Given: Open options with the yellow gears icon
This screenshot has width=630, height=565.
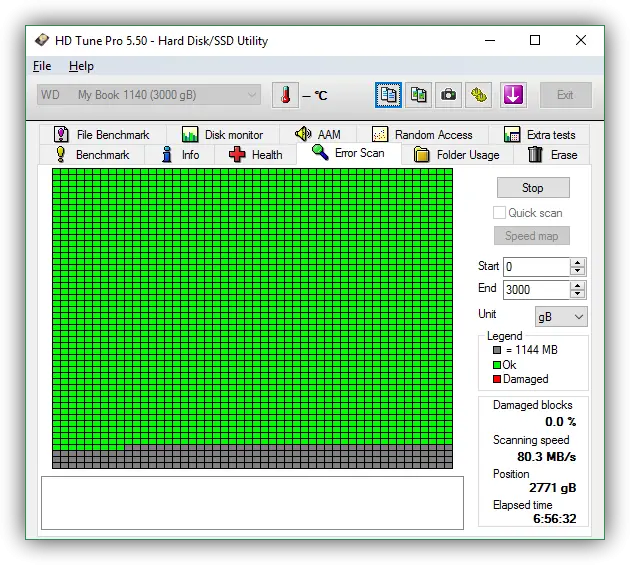Looking at the screenshot, I should tap(479, 95).
